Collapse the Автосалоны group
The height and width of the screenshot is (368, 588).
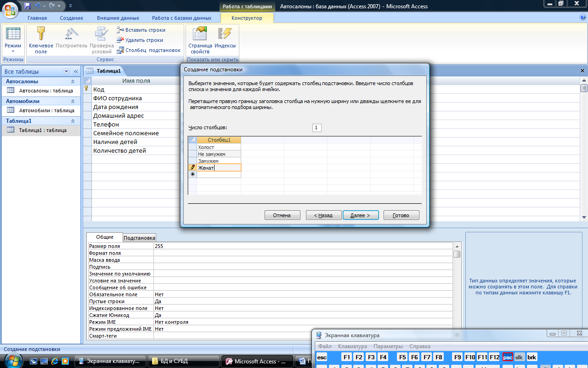72,81
